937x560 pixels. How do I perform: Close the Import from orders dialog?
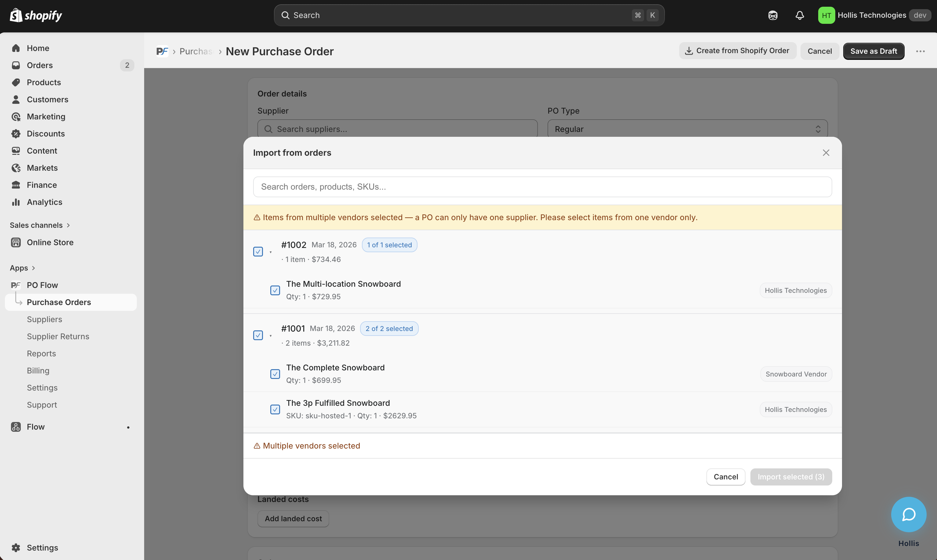[826, 153]
